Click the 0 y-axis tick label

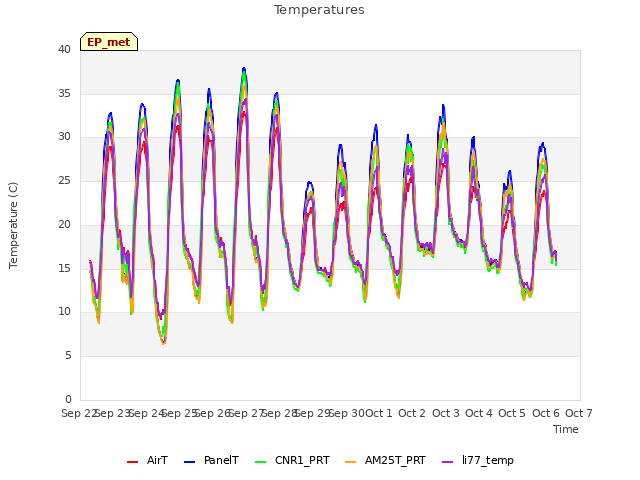pos(68,399)
